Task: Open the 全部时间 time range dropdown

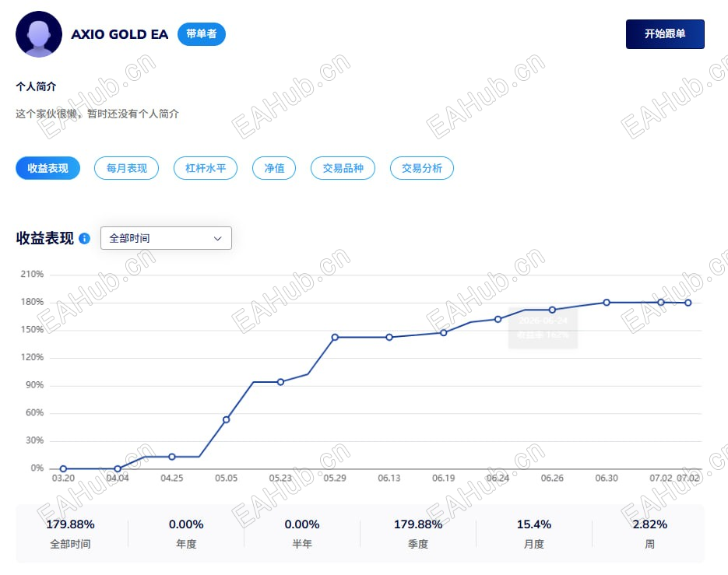Action: tap(166, 238)
